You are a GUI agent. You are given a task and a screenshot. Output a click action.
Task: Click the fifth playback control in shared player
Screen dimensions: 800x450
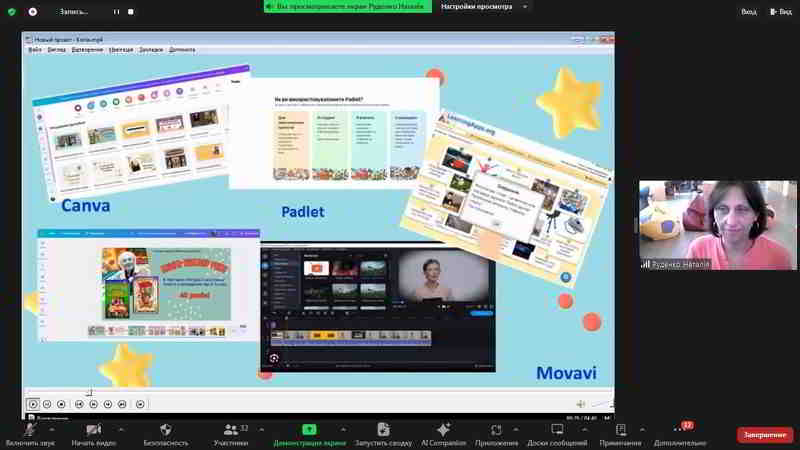pyautogui.click(x=93, y=404)
